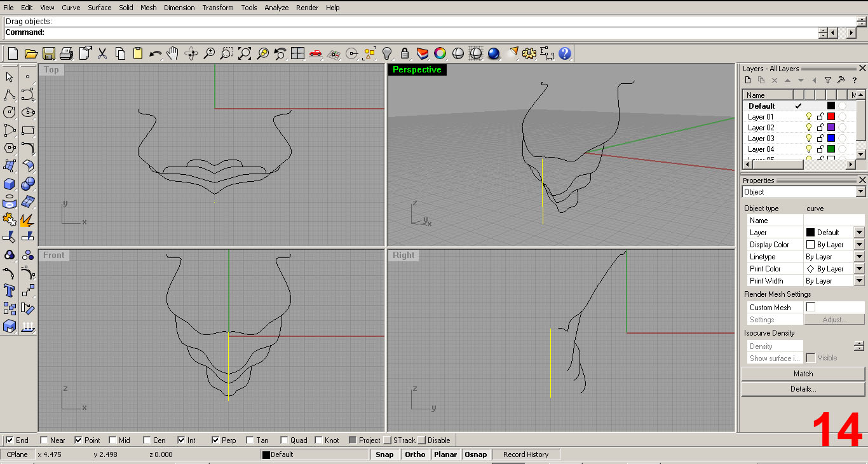Expand the Display Color dropdown

[859, 245]
